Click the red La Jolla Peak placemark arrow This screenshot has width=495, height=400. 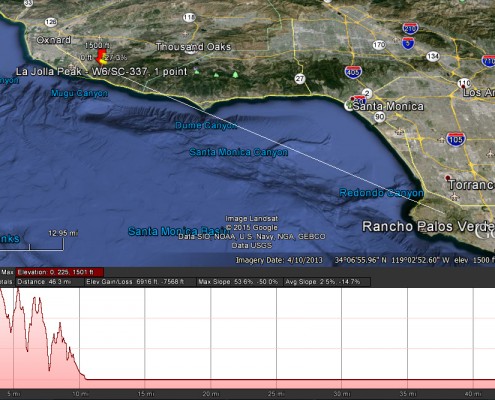101,56
